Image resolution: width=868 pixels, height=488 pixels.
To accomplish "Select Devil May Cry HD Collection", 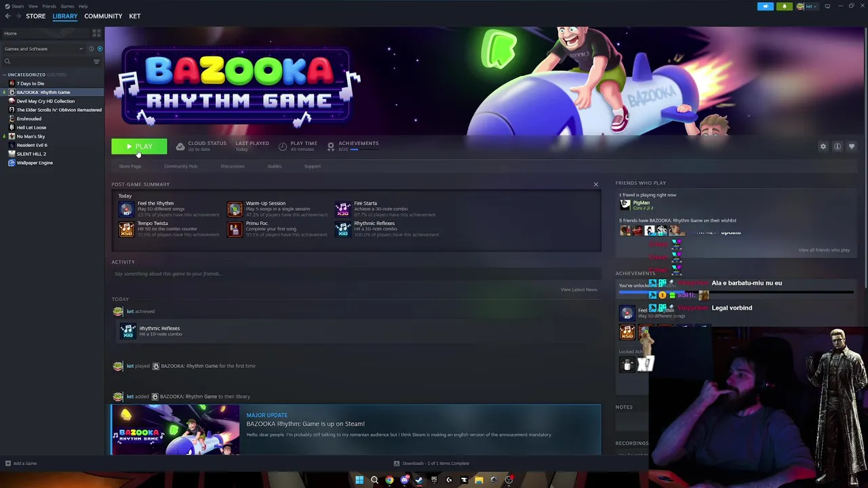I will 45,101.
